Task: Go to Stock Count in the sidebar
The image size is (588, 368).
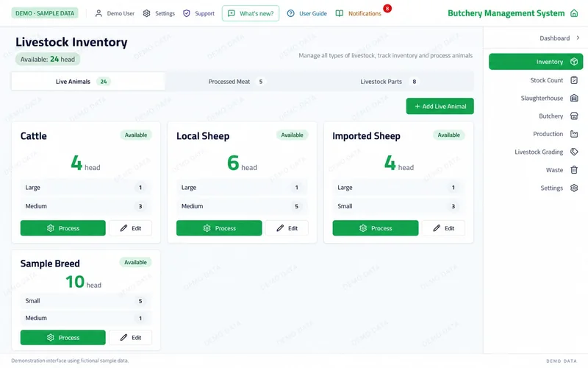Action: coord(546,80)
